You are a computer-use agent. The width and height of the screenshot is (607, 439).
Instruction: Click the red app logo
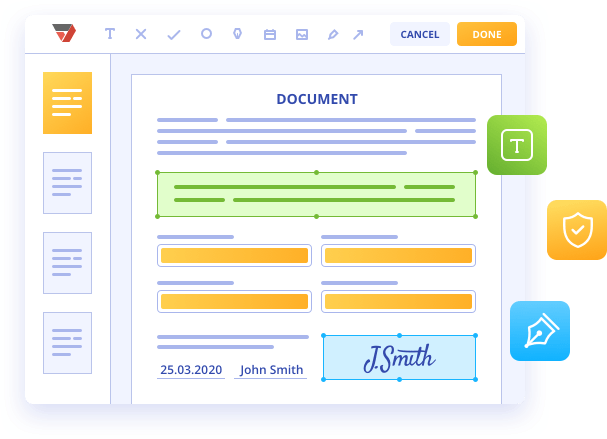pyautogui.click(x=64, y=33)
